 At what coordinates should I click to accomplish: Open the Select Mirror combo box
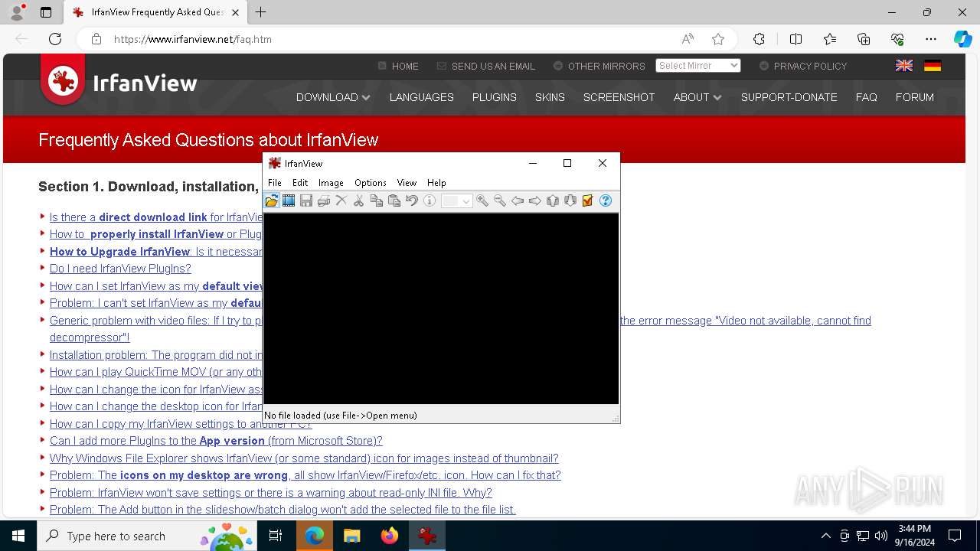[698, 66]
